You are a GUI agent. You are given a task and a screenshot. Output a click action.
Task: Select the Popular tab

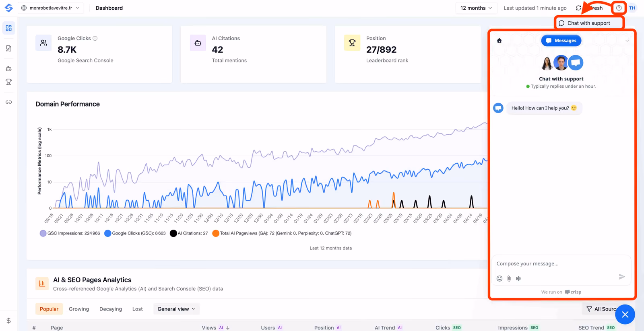point(49,309)
